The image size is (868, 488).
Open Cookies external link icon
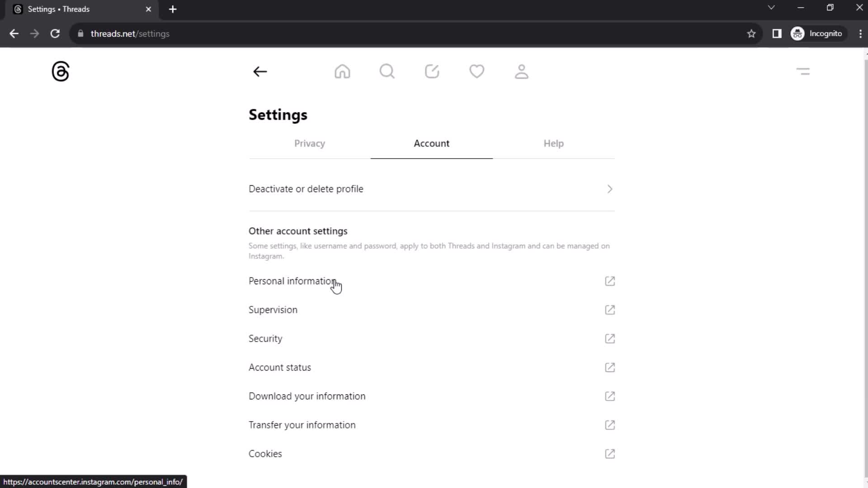(610, 454)
